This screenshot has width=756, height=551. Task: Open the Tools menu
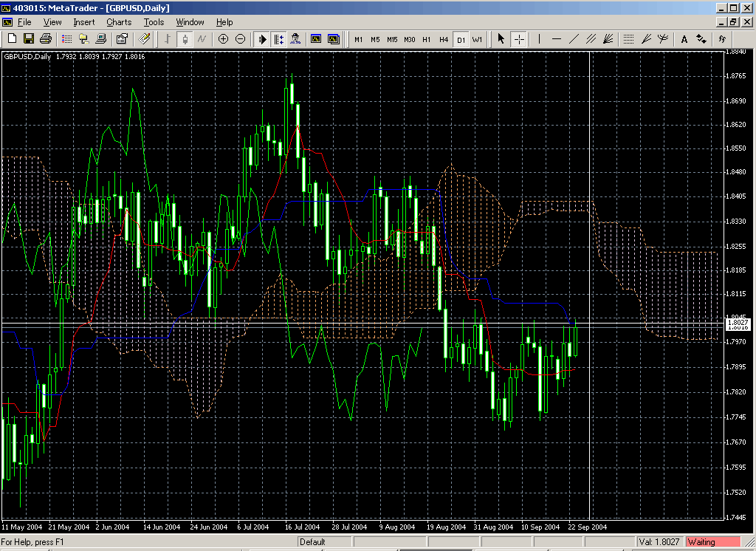click(154, 22)
